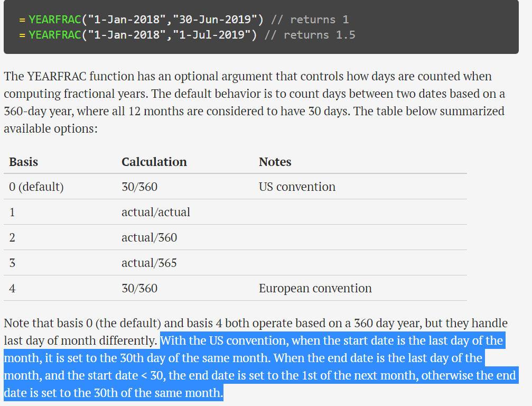The image size is (532, 406).
Task: Select the "actual/actual" calculation cell
Action: pos(156,213)
